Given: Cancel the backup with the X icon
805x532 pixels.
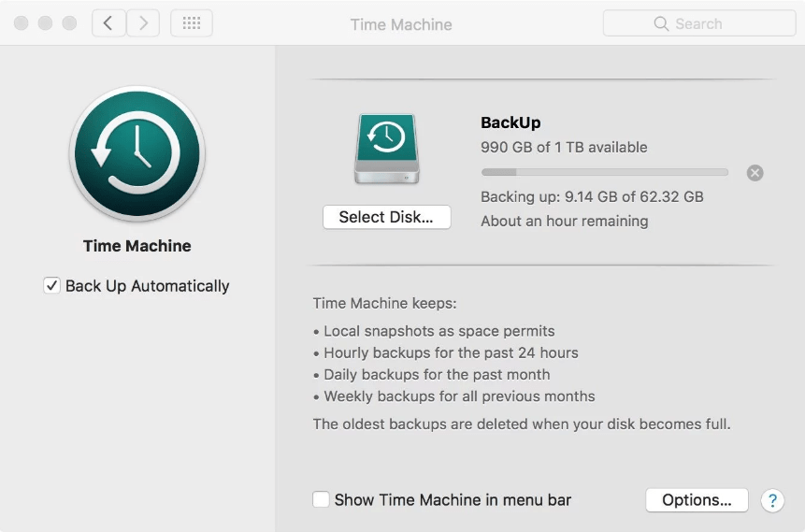Looking at the screenshot, I should tap(755, 173).
